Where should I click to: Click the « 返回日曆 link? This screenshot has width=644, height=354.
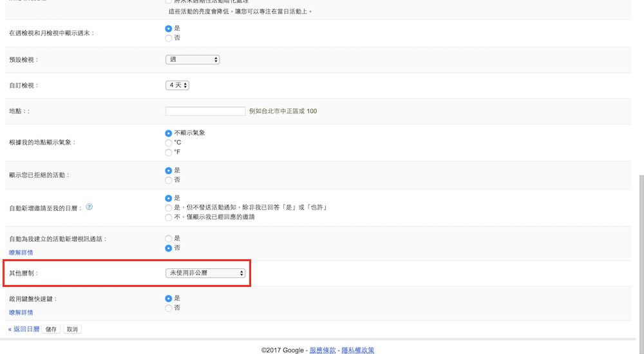24,329
